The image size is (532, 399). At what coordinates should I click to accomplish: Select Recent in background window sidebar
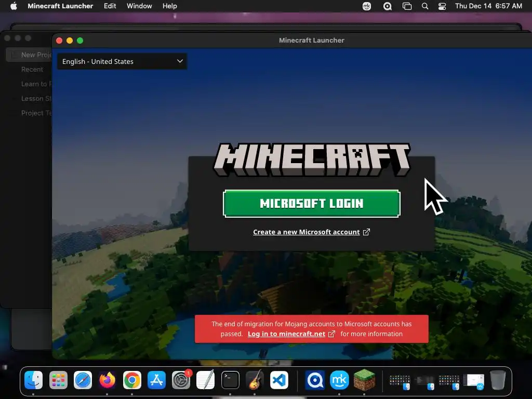[32, 69]
